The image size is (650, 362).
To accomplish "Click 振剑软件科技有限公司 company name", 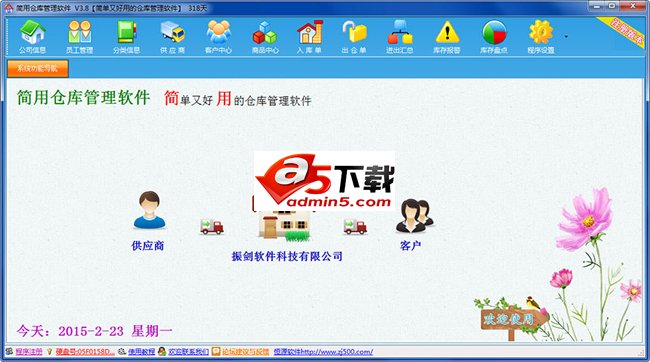I will [x=287, y=256].
